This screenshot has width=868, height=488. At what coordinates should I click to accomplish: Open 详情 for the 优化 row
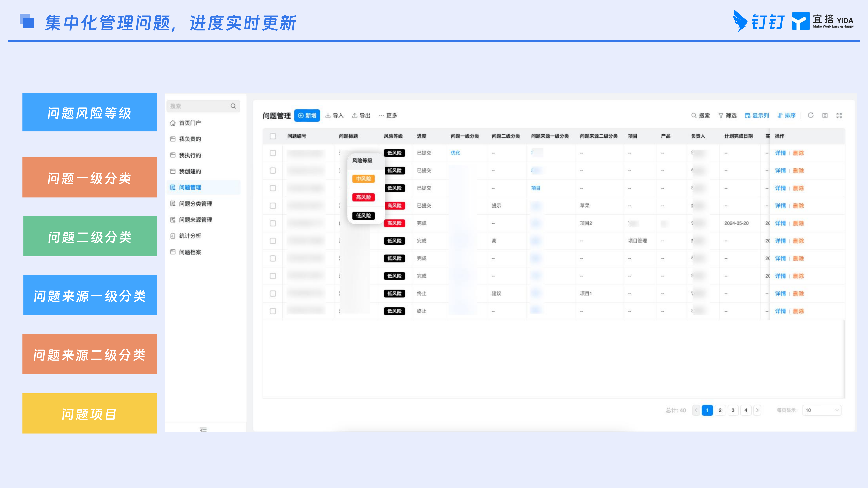point(780,153)
